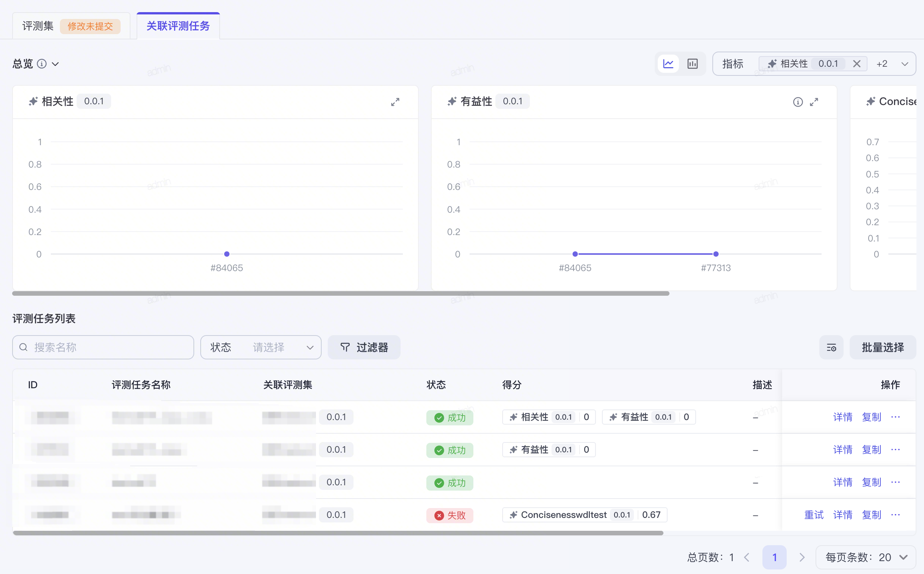Open more actions for first task row
Viewport: 924px width, 574px height.
(895, 417)
